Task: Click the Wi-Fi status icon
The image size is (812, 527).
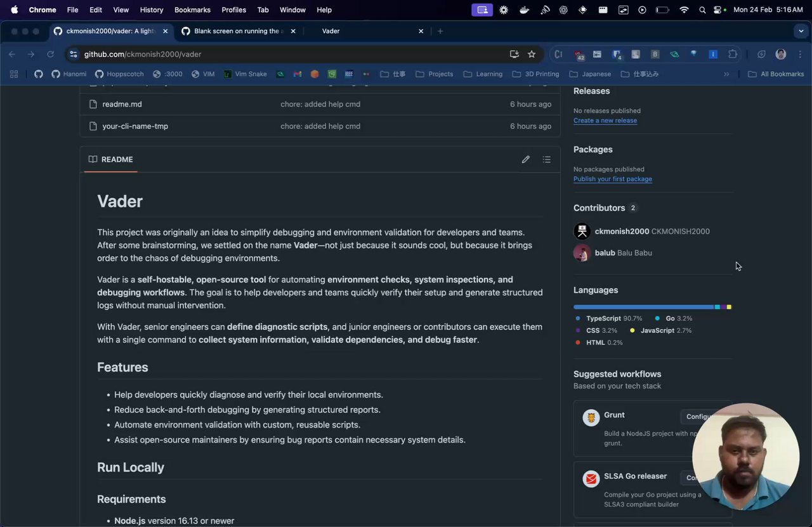Action: pyautogui.click(x=684, y=10)
